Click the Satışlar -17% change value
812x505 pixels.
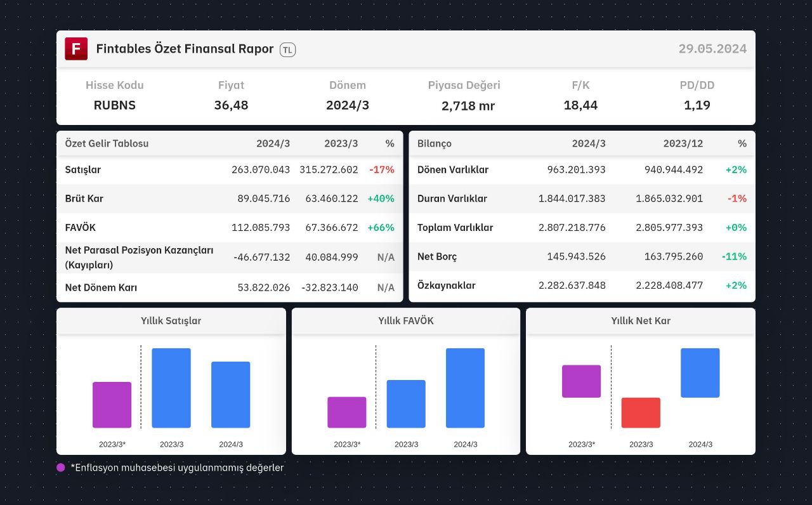pyautogui.click(x=382, y=170)
